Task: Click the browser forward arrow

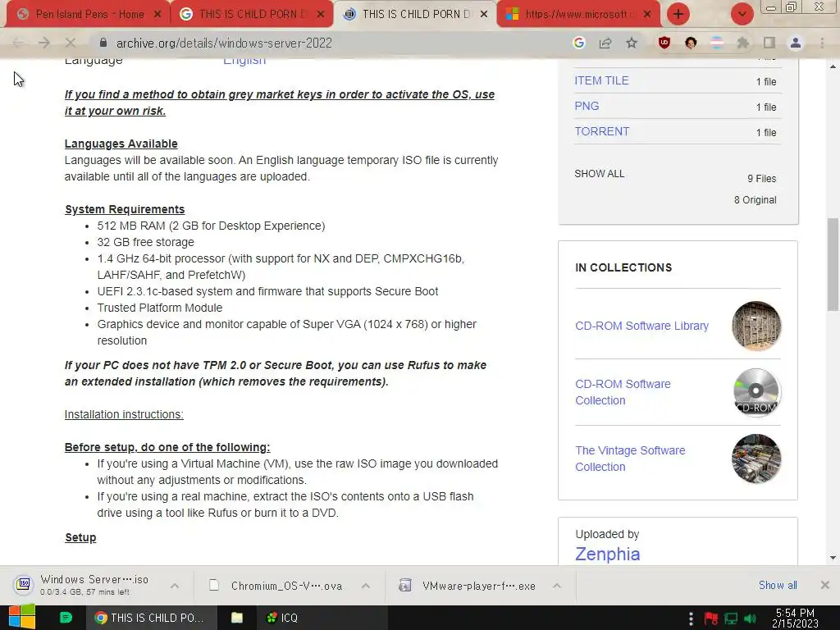Action: point(44,43)
